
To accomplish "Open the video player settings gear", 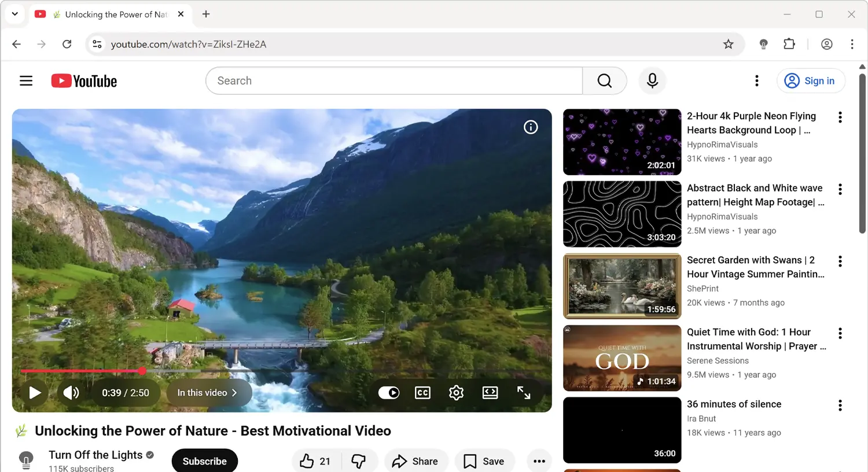I will point(456,392).
